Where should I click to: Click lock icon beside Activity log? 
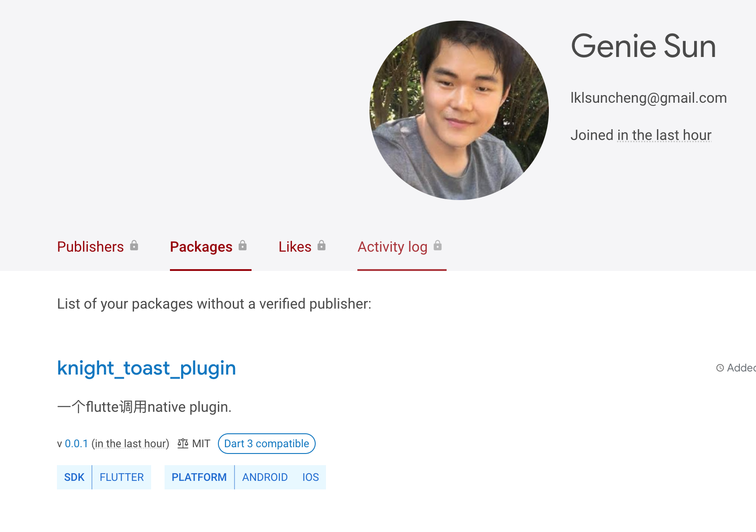(x=438, y=245)
